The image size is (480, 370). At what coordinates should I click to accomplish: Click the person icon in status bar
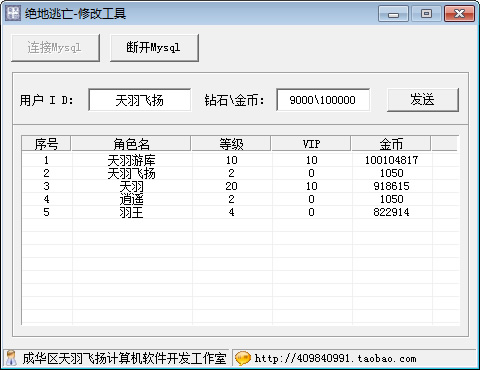coord(12,358)
